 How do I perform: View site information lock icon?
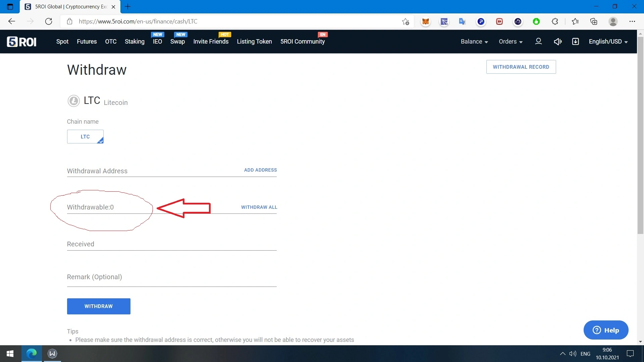coord(69,21)
